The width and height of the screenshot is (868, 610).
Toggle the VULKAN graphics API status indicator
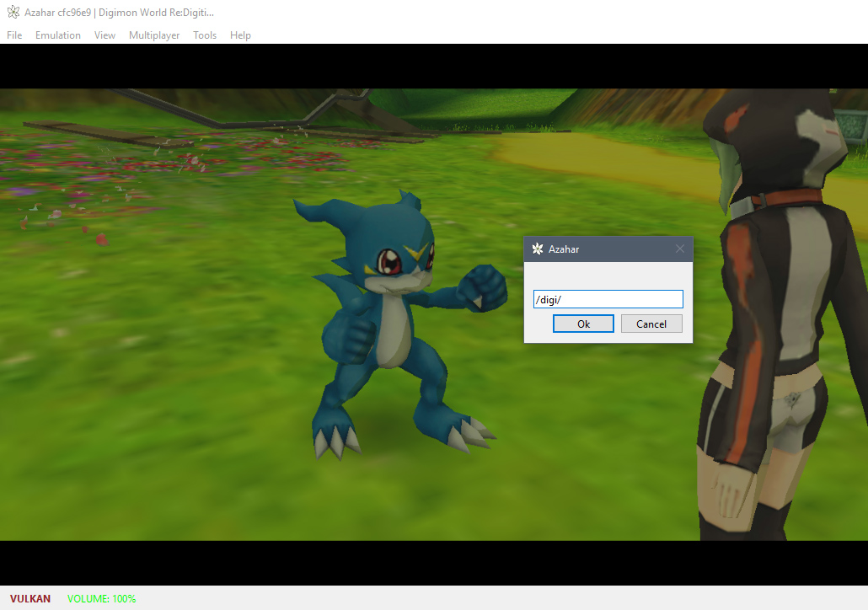pyautogui.click(x=30, y=598)
